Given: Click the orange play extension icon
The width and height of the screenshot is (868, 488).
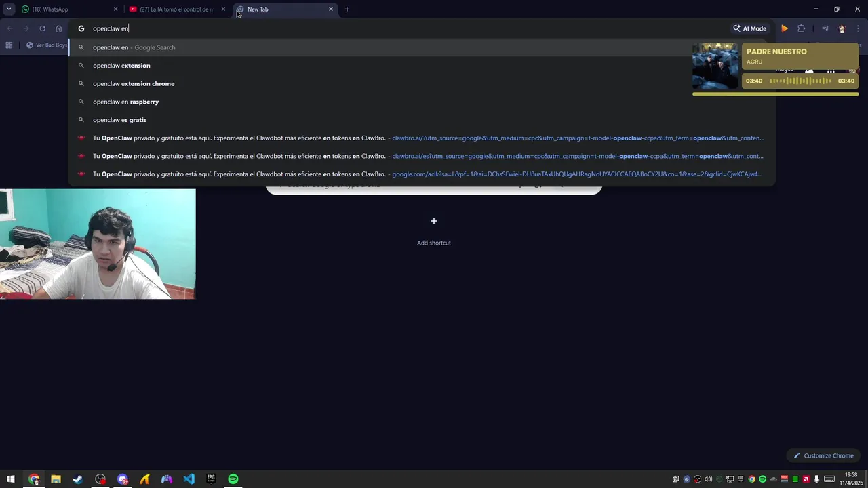Looking at the screenshot, I should [x=785, y=28].
